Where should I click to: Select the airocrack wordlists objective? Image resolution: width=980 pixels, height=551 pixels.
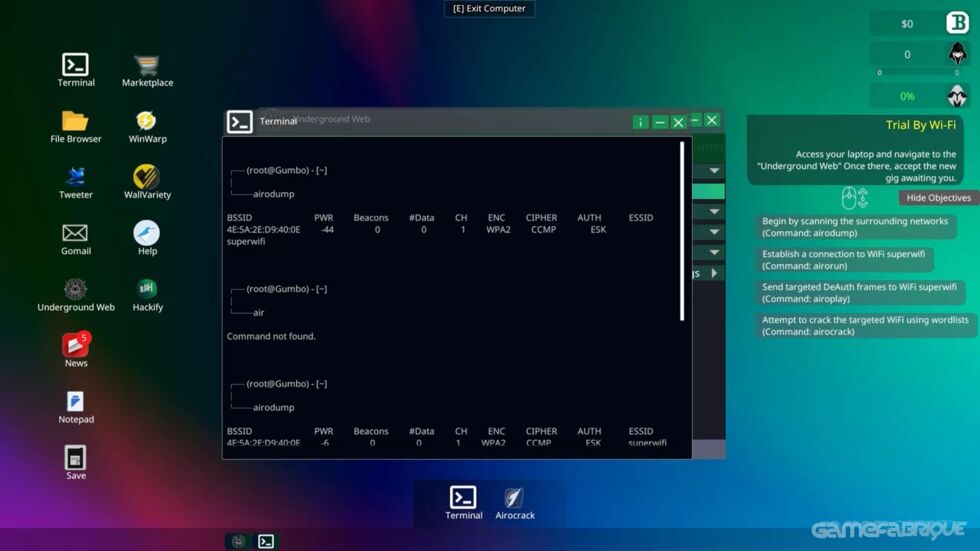865,325
